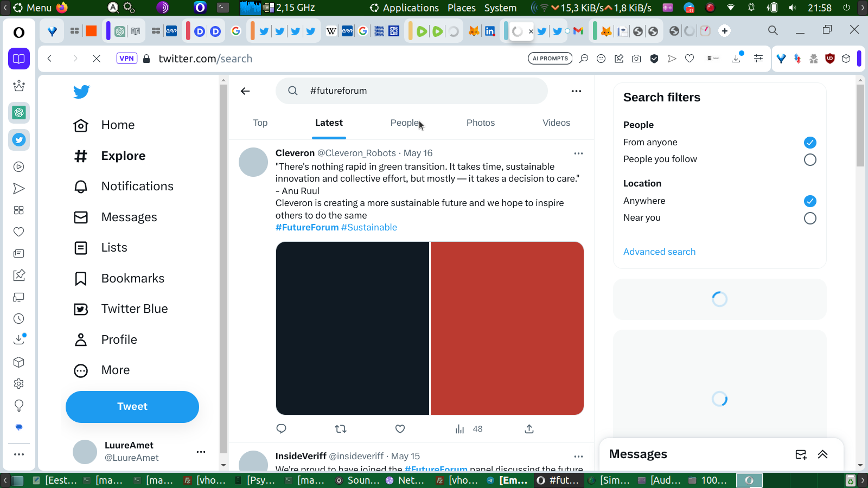Open Profile in Twitter navigation
868x488 pixels.
[105, 340]
